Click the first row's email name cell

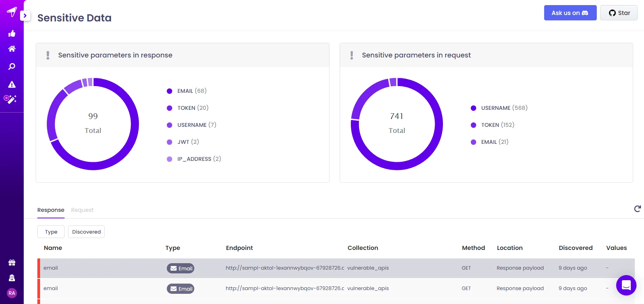pos(51,268)
